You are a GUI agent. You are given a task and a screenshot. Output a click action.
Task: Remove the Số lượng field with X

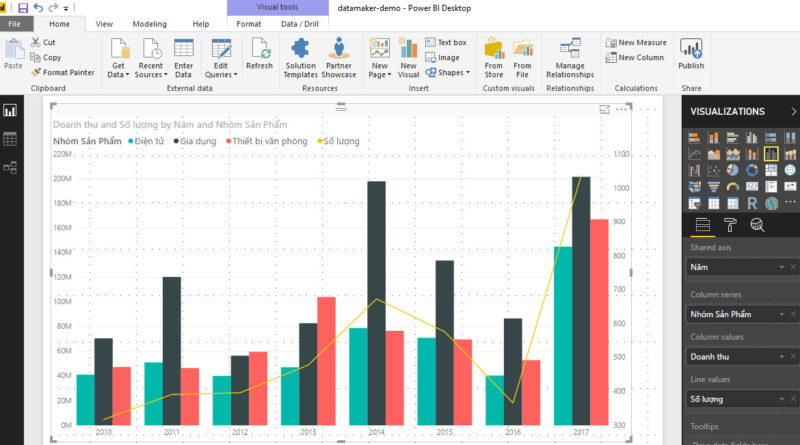pyautogui.click(x=792, y=399)
